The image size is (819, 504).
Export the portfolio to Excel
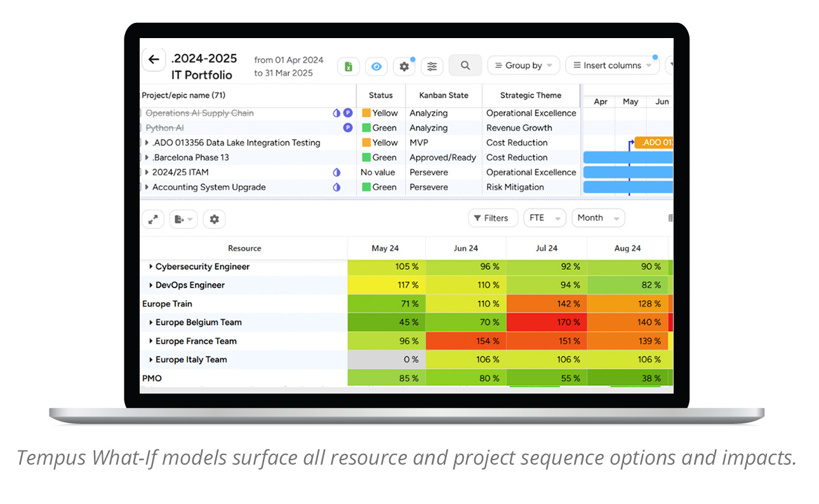(x=348, y=66)
